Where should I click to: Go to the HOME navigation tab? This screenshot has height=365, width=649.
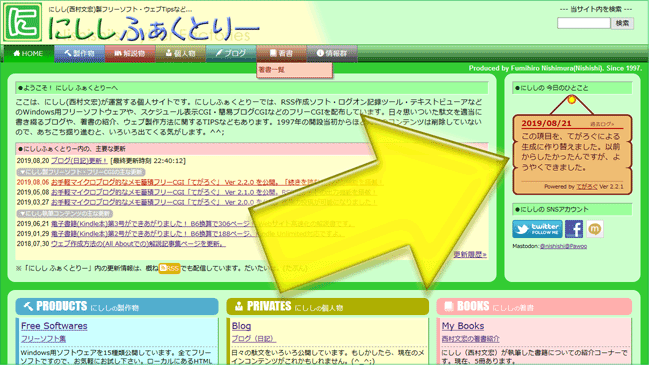pyautogui.click(x=29, y=53)
